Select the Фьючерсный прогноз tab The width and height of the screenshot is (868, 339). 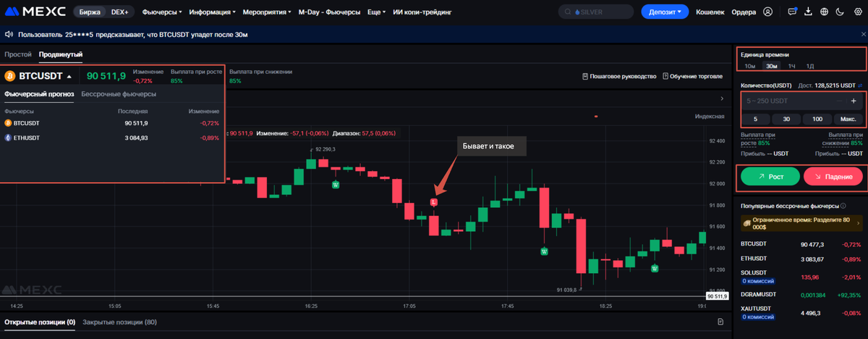click(x=39, y=94)
